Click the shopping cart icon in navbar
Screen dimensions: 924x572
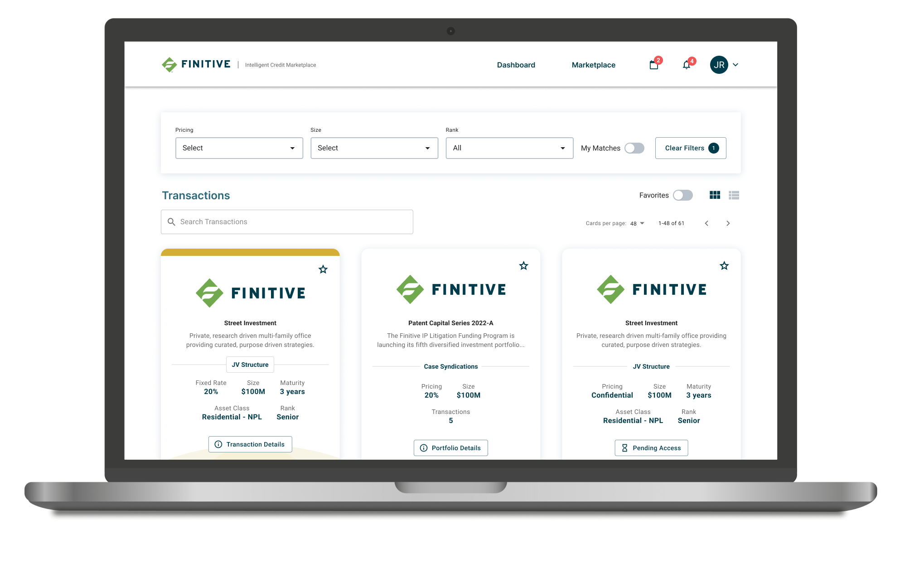click(654, 64)
